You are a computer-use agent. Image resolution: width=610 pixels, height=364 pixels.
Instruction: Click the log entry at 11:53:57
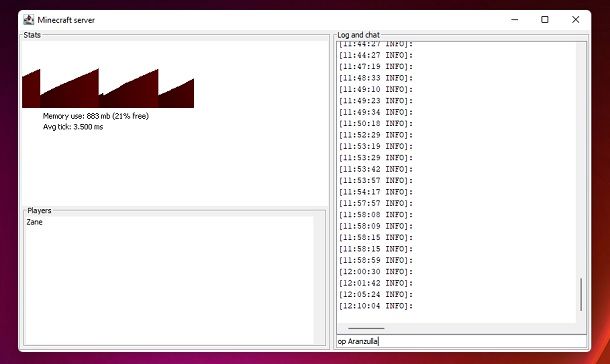tap(376, 180)
